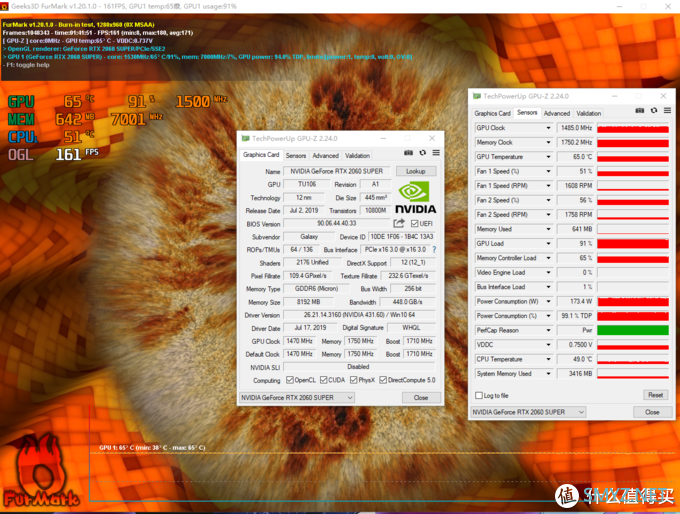Open the Fan 1 Speed (%) dropdown
The width and height of the screenshot is (680, 514).
pos(548,171)
